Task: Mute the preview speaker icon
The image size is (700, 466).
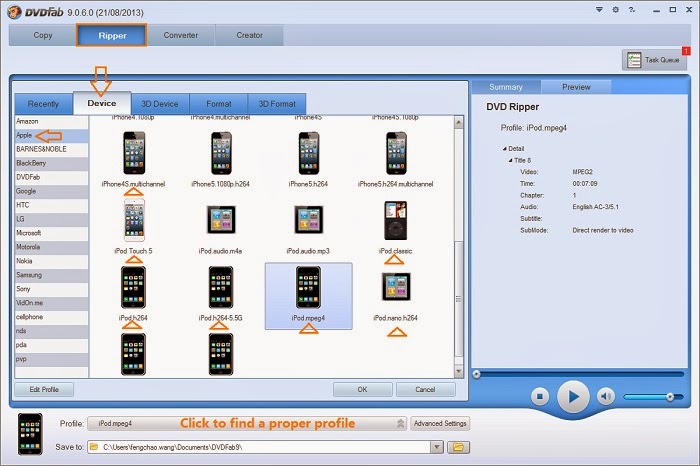Action: pos(606,396)
